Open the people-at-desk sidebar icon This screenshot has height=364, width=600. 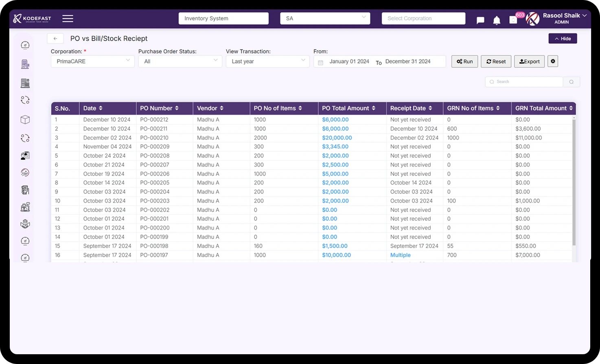[25, 207]
